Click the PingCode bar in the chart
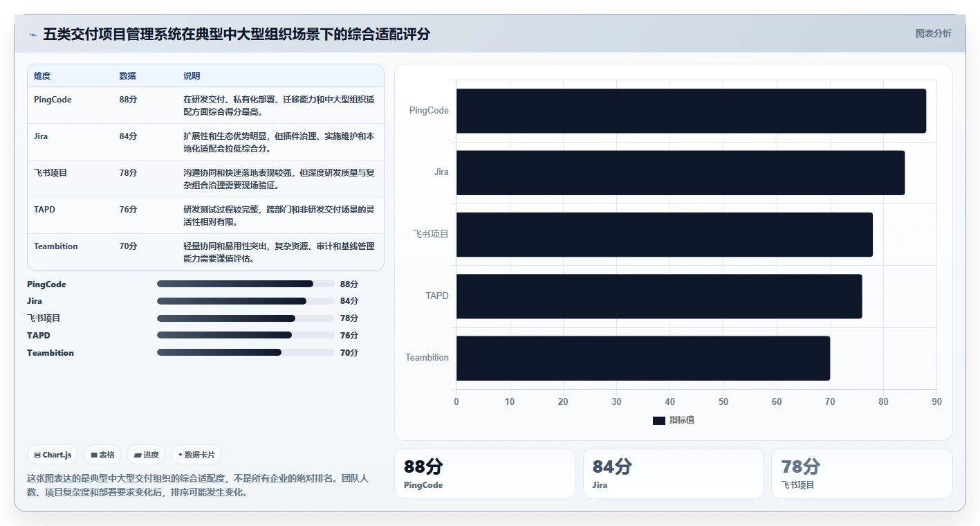This screenshot has width=980, height=526. pyautogui.click(x=691, y=111)
